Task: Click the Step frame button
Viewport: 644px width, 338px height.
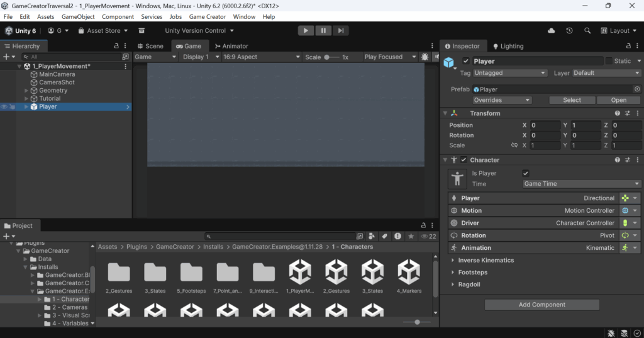Action: (340, 30)
